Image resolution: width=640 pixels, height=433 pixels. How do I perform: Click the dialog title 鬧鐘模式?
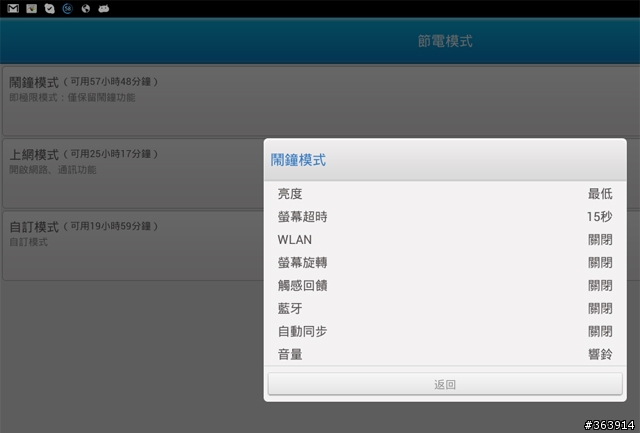pos(298,160)
